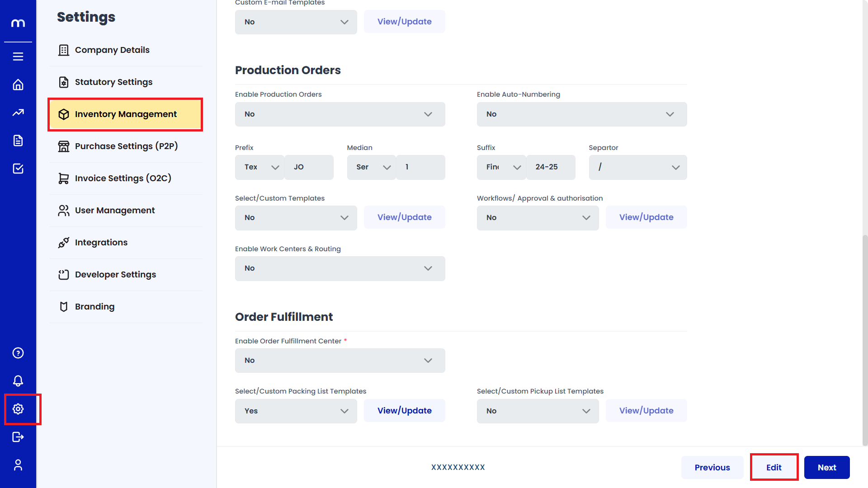This screenshot has height=488, width=868.
Task: Expand the Enable Production Orders dropdown
Action: point(340,114)
